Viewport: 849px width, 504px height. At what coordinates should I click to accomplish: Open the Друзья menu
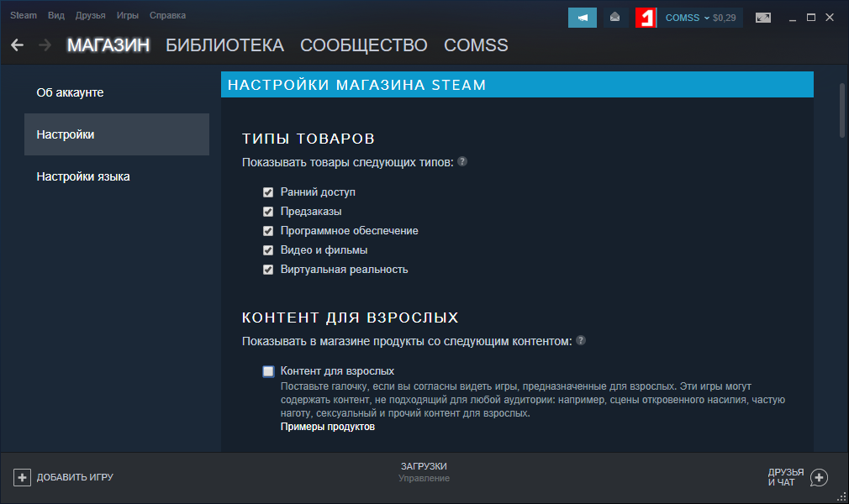[91, 15]
